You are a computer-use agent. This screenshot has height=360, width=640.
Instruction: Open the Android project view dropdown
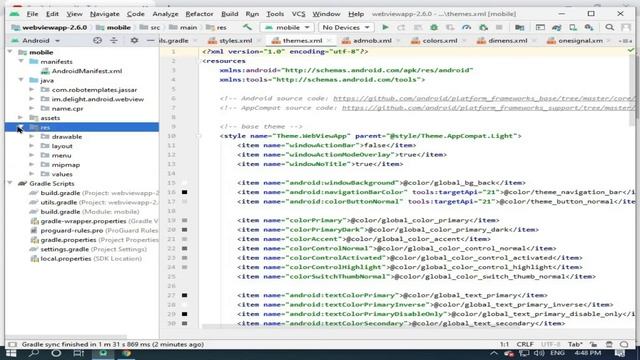[36, 40]
